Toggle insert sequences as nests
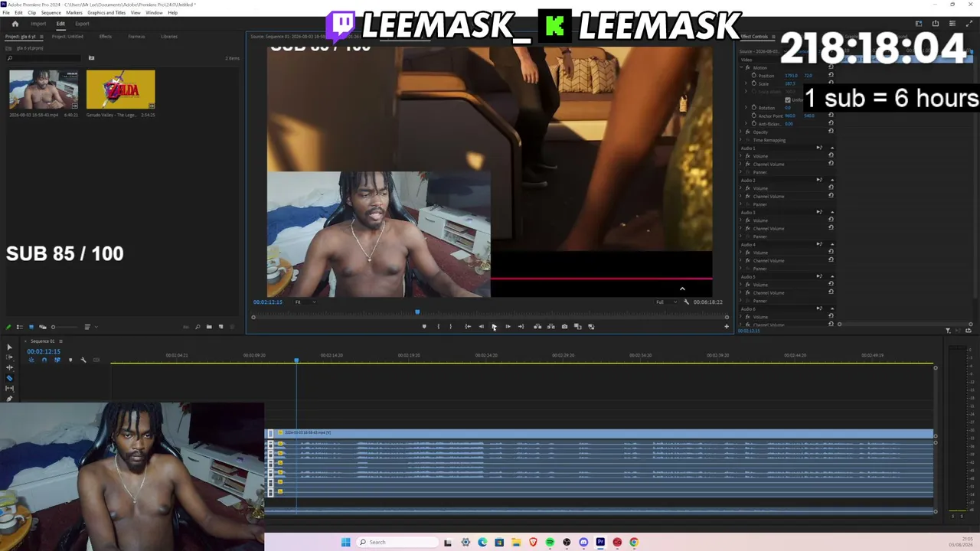 31,360
